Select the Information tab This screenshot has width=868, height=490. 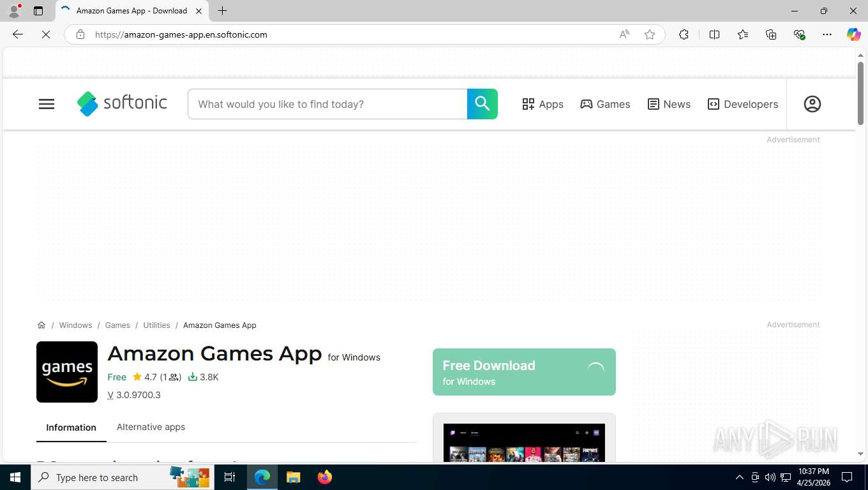tap(71, 427)
